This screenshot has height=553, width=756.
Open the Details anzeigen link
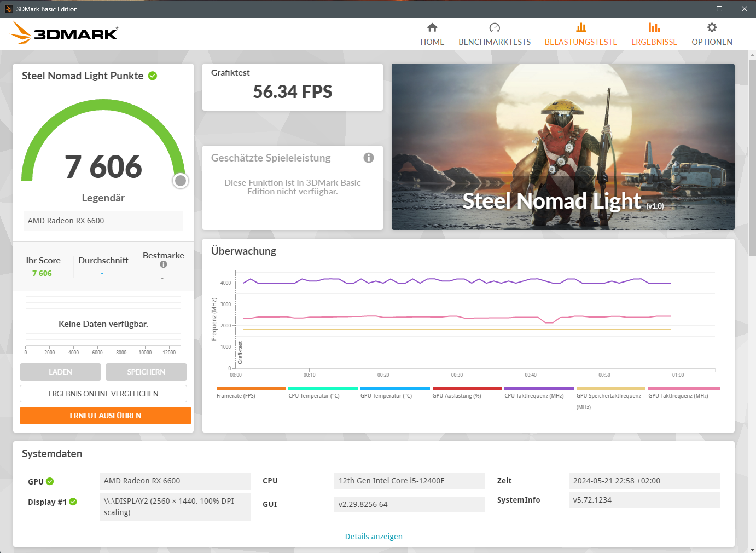[x=374, y=537]
